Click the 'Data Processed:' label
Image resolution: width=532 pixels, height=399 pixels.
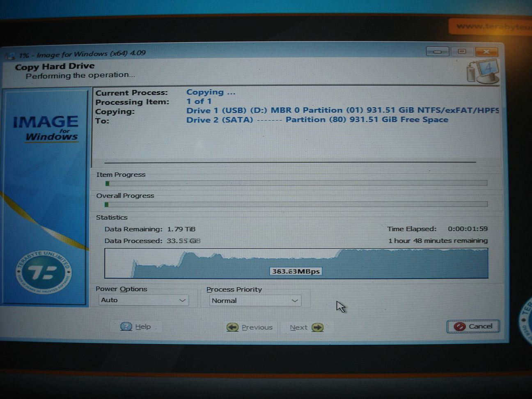[133, 241]
